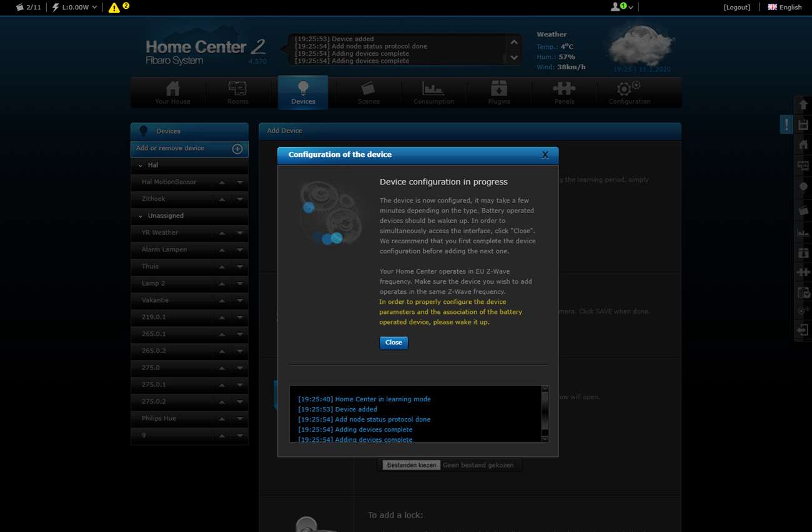Move Hal MotionSensor up with its arrow
This screenshot has width=812, height=532.
tap(222, 183)
